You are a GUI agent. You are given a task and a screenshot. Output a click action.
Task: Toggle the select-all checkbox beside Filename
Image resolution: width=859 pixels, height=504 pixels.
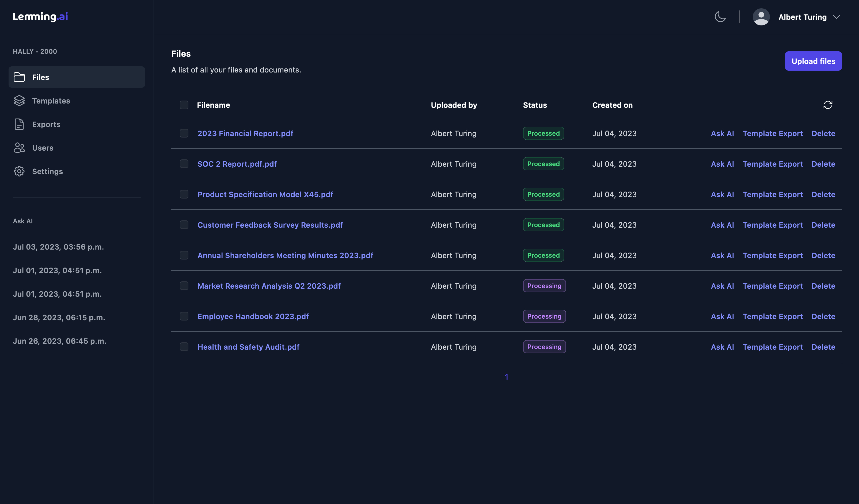(184, 105)
